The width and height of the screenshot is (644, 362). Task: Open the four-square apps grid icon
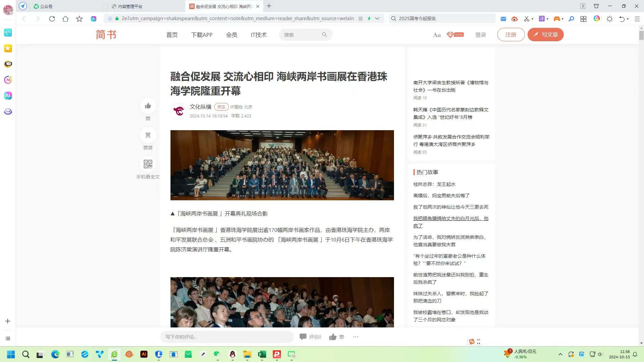click(x=583, y=19)
